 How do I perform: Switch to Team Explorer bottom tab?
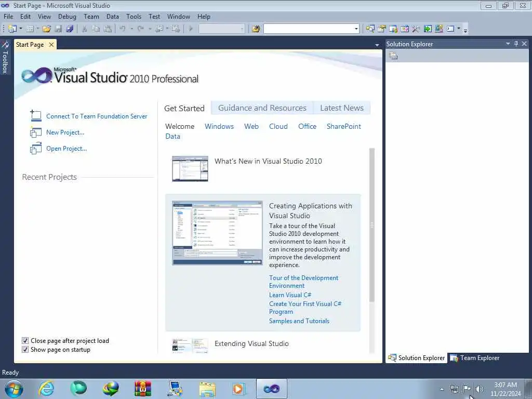click(475, 358)
